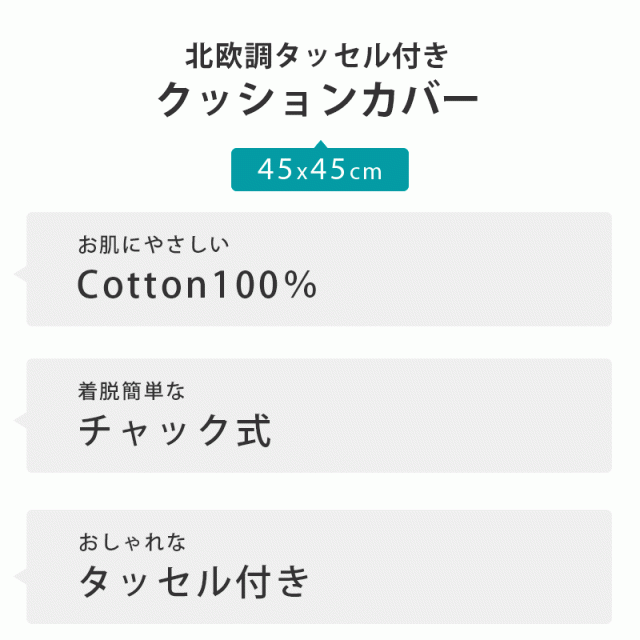Click the 式 character in チャック式
Viewport: 640px width, 640px height.
(254, 432)
